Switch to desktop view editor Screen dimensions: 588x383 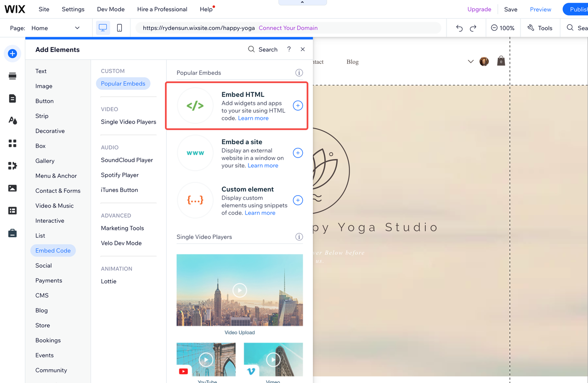tap(103, 28)
